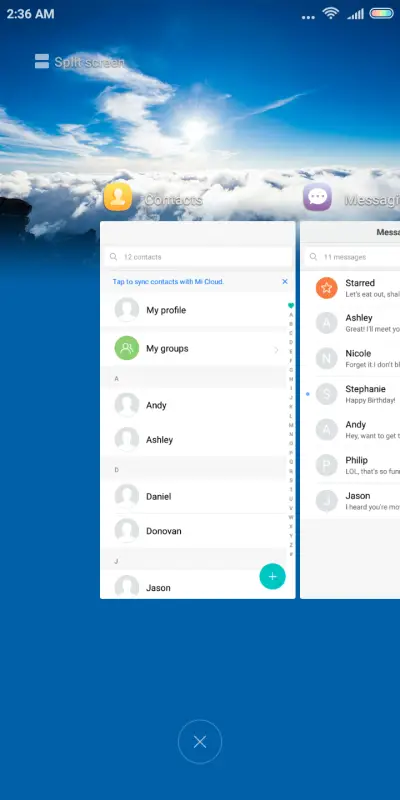Tap Stephanie's avatar circle
Viewport: 400px width, 800px height.
pyautogui.click(x=327, y=394)
